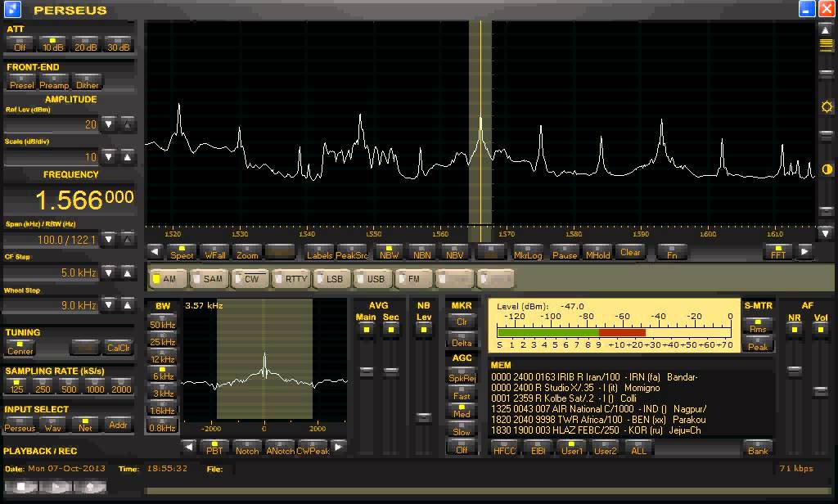This screenshot has width=838, height=504.
Task: Select LSB demodulation mode
Action: [x=332, y=278]
